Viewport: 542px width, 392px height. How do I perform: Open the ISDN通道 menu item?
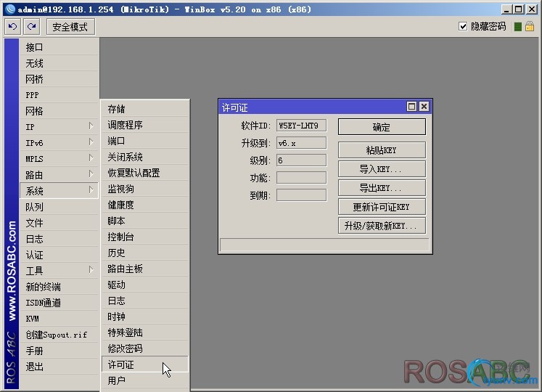tap(59, 303)
